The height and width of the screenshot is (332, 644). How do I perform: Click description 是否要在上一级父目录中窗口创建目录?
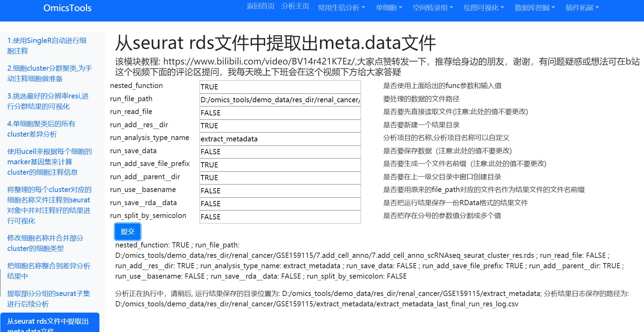point(442,177)
